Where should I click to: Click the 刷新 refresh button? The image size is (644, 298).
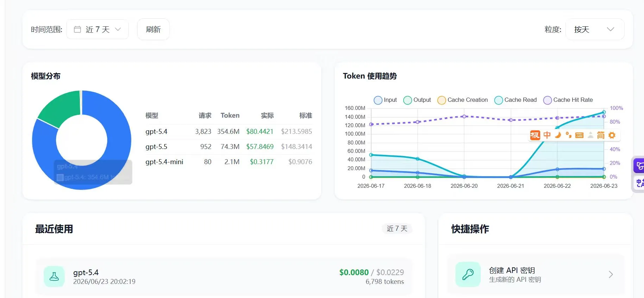(153, 29)
